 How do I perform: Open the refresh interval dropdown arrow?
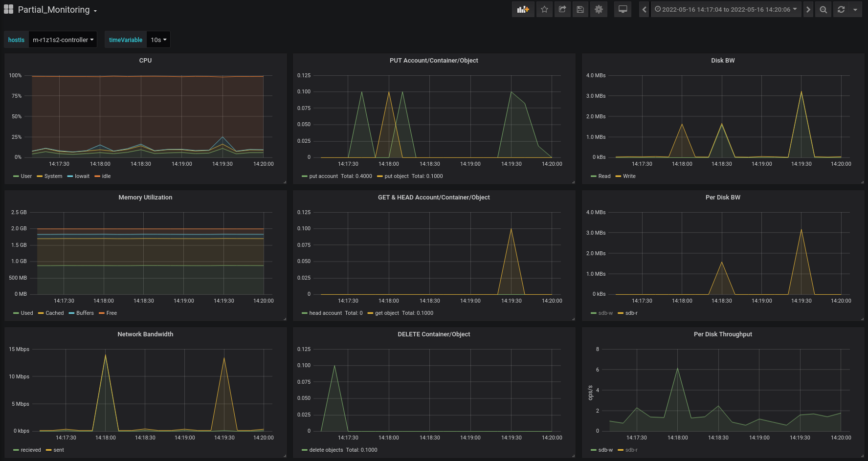855,9
